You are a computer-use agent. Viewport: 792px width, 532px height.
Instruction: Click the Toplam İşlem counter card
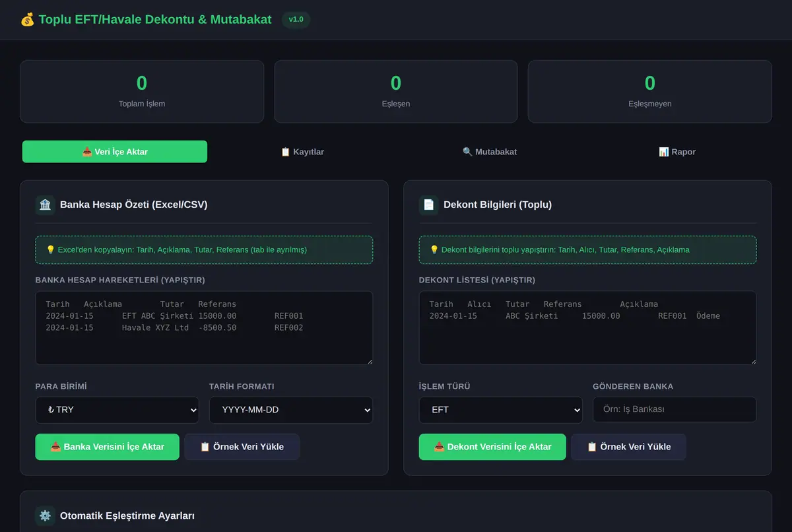142,92
